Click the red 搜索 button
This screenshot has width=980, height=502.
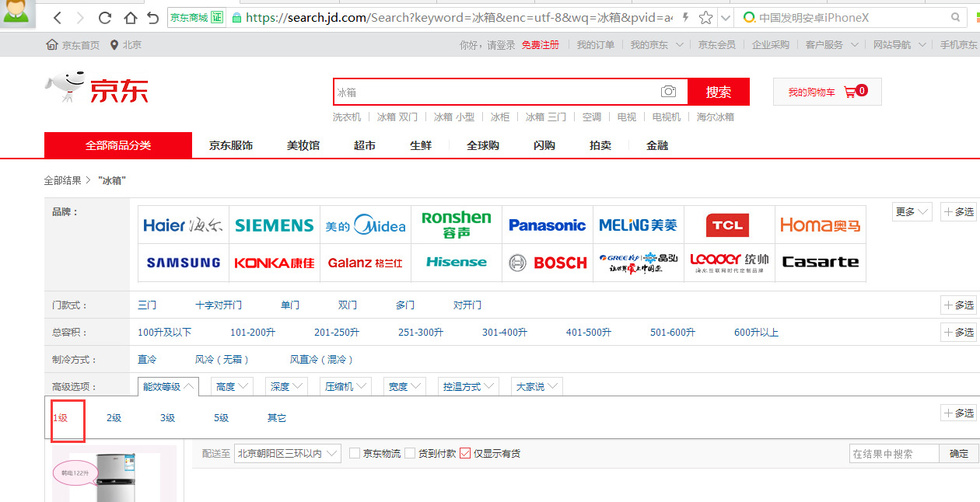click(719, 92)
